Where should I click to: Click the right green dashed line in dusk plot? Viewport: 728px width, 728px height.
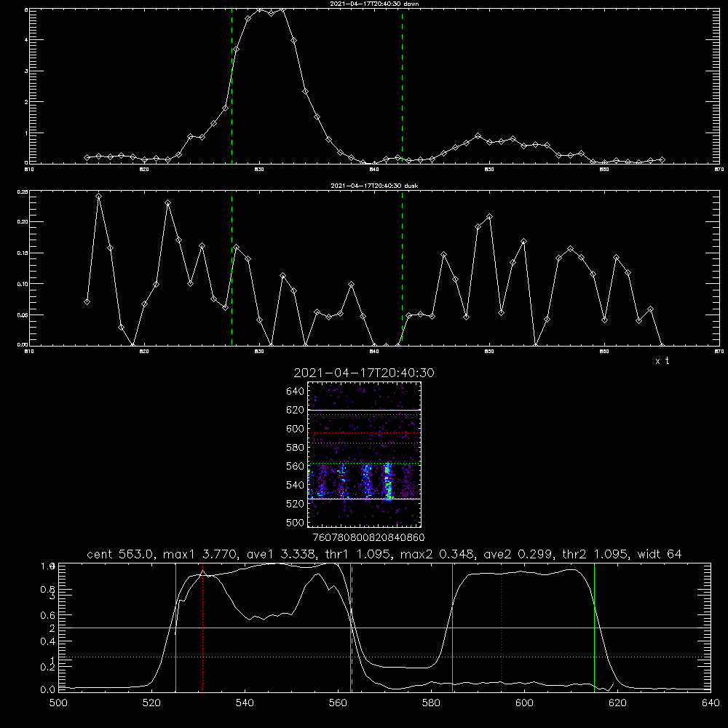point(402,269)
